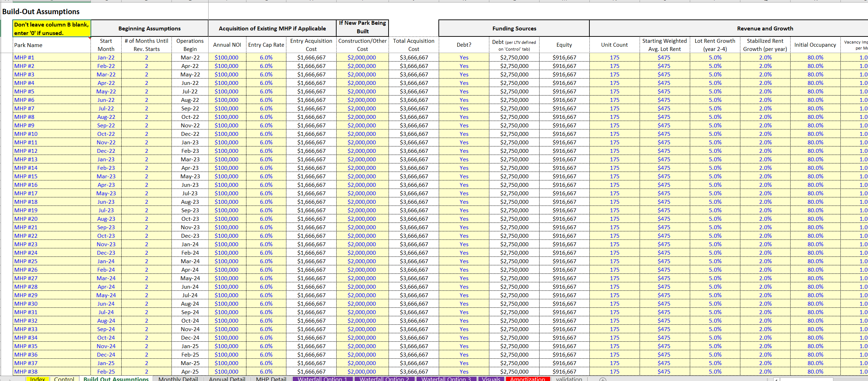Go to the Monthly Detail tab

pyautogui.click(x=178, y=379)
